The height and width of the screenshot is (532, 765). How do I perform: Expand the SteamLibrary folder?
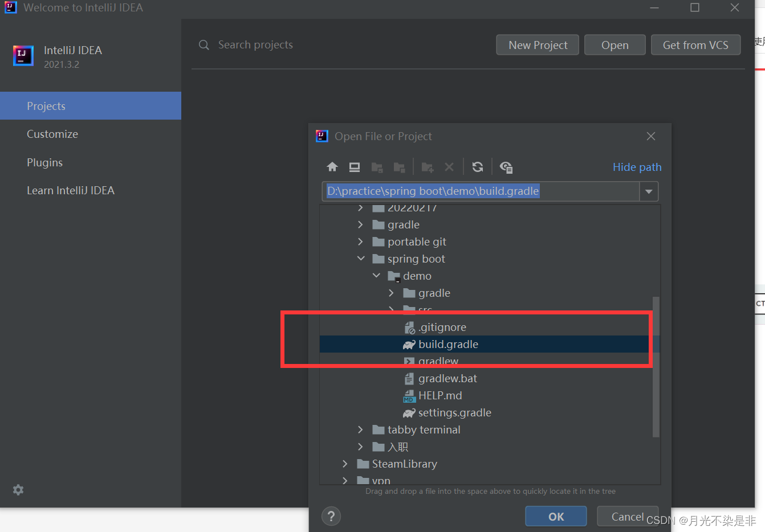pos(345,464)
